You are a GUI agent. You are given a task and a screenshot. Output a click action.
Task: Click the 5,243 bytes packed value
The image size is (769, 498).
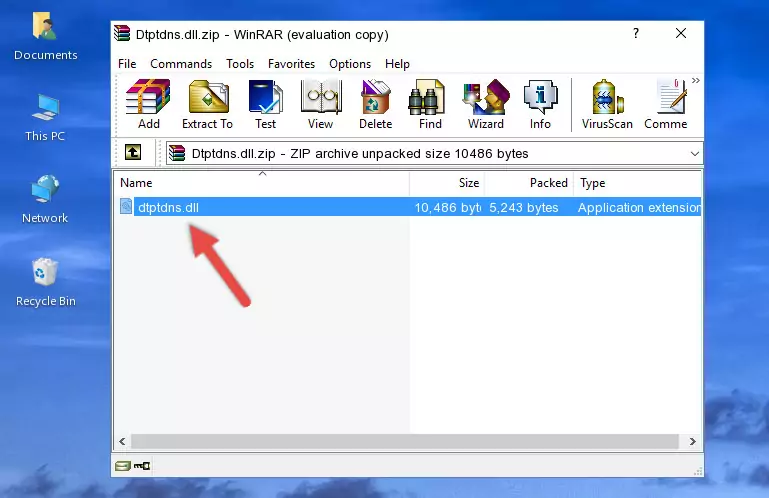click(523, 208)
